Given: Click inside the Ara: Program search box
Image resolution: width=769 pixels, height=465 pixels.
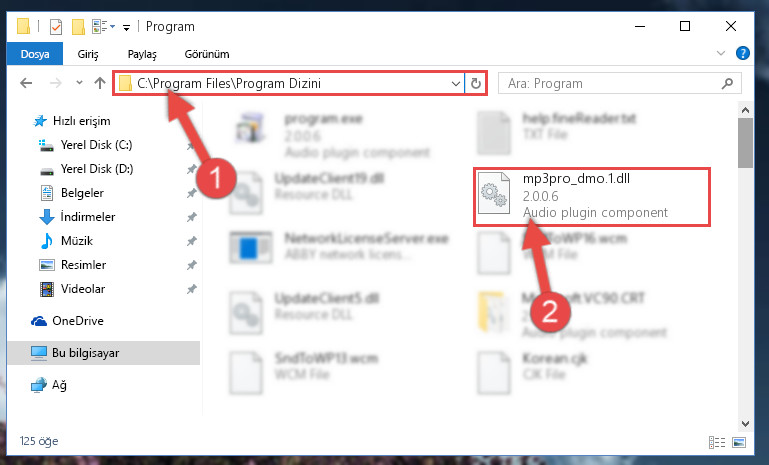Looking at the screenshot, I should [613, 84].
